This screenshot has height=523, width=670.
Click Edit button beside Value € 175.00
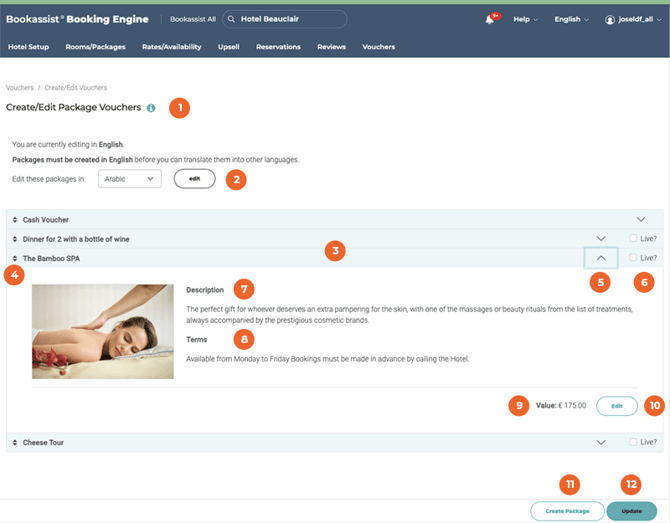[617, 406]
